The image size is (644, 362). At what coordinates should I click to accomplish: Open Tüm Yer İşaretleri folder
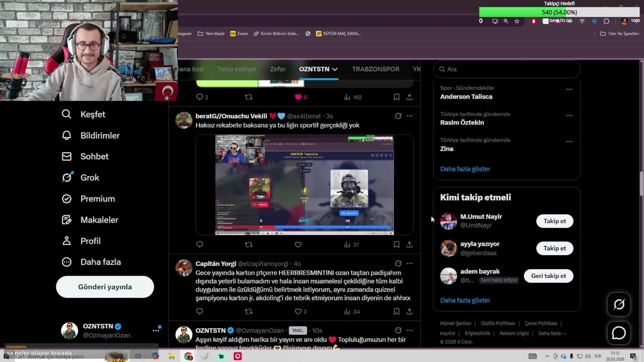click(619, 34)
